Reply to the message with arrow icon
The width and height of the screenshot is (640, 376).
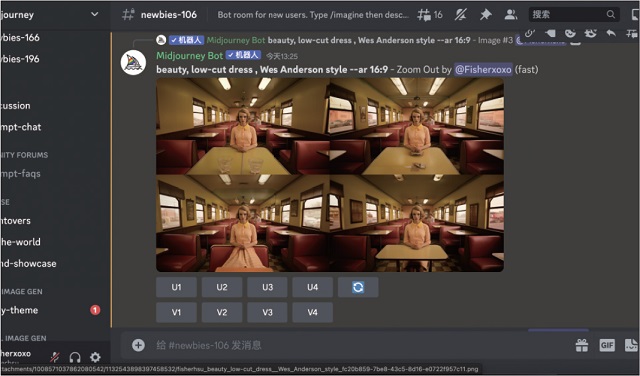(x=611, y=33)
